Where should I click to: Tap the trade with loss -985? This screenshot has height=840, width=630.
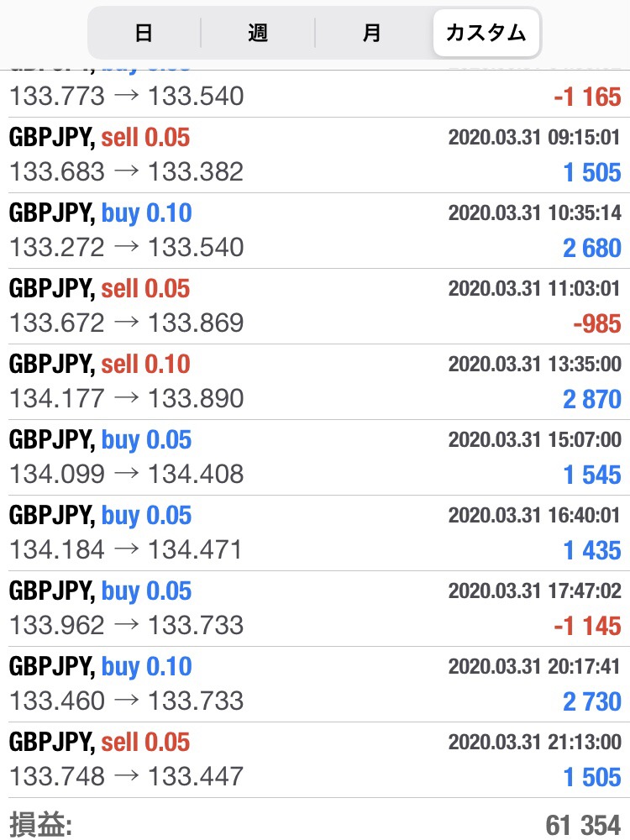[315, 307]
